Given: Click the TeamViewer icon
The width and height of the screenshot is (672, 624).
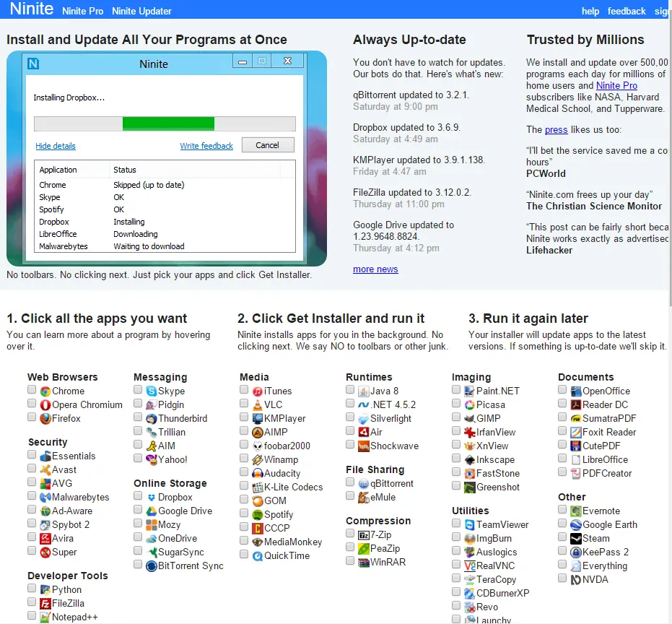Looking at the screenshot, I should click(x=470, y=525).
